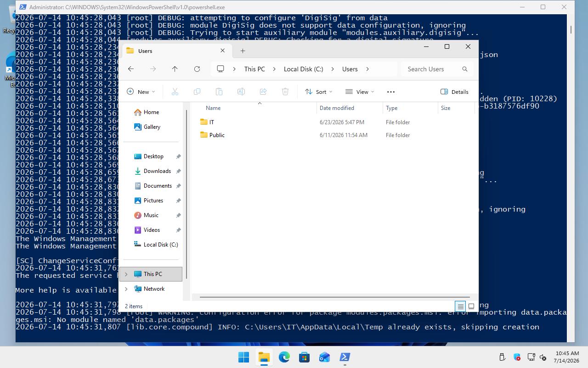This screenshot has width=588, height=368.
Task: Click the Share icon in toolbar
Action: click(x=263, y=92)
